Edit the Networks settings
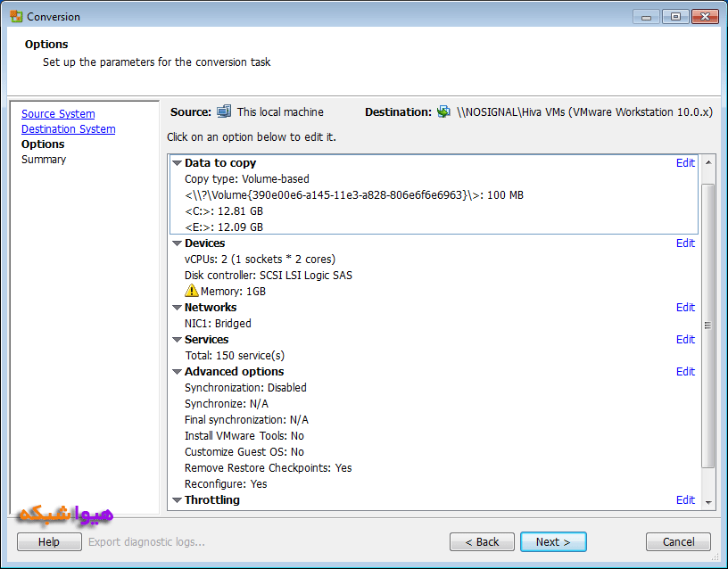 point(685,307)
